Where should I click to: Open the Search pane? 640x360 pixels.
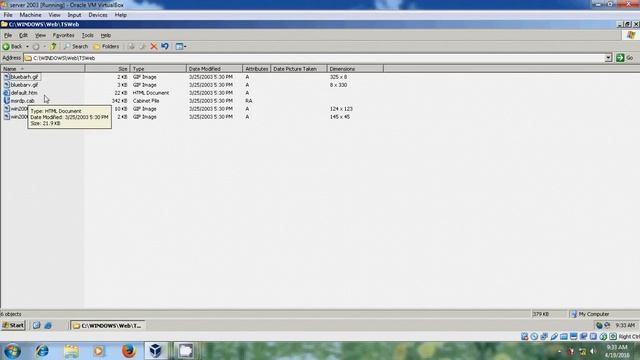pyautogui.click(x=76, y=47)
